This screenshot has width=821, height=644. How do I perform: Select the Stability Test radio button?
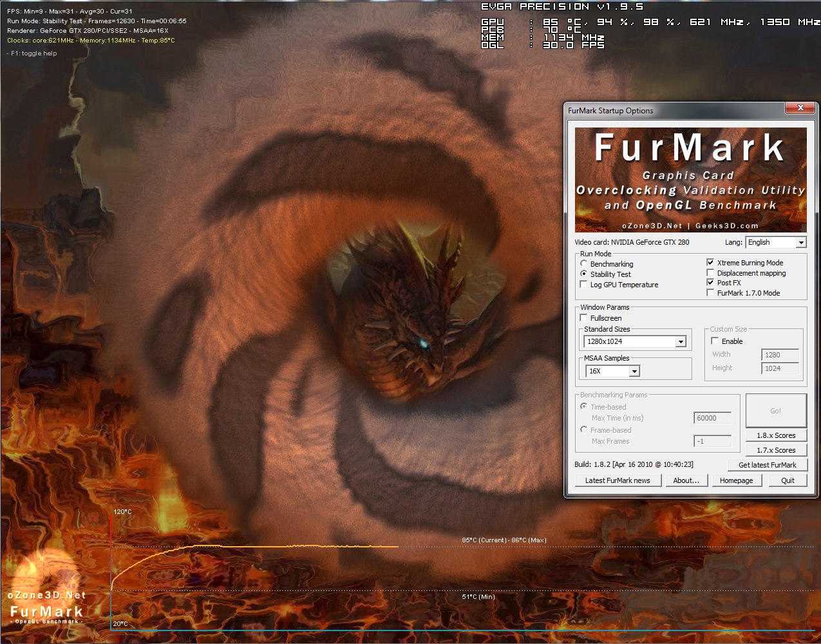584,274
